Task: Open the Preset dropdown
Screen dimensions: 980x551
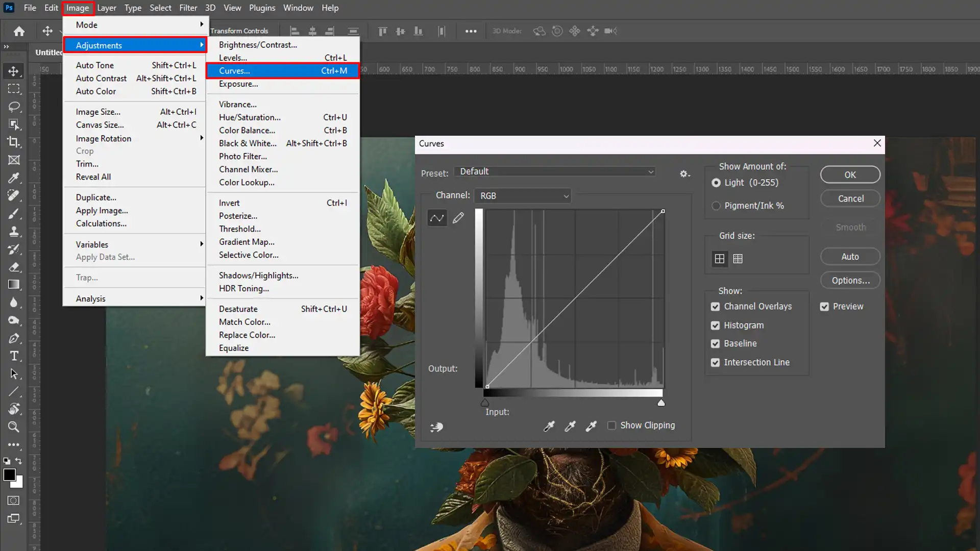Action: [555, 171]
